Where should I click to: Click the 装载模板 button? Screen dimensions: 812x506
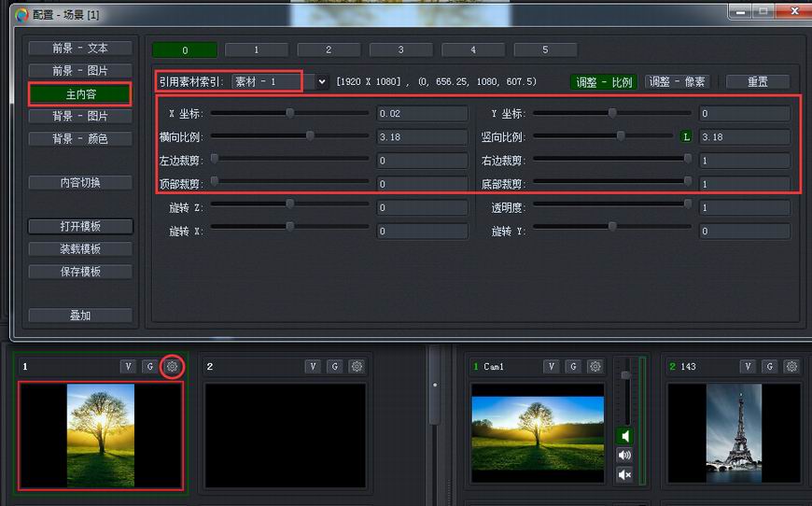coord(80,249)
